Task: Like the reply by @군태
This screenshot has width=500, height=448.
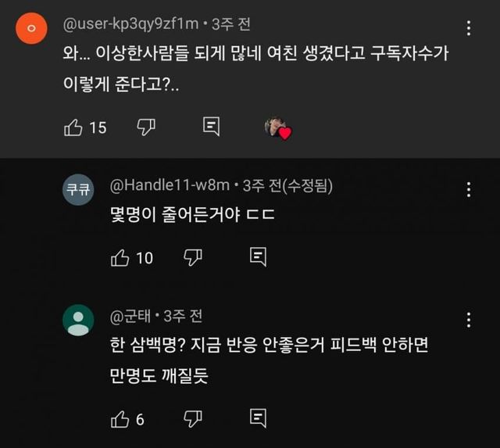Action: tap(120, 419)
